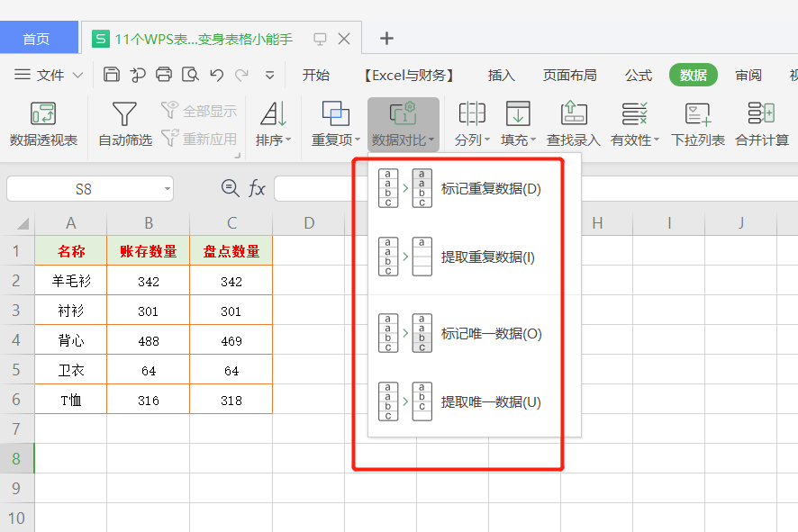Click the save icon in quick access bar

click(x=112, y=75)
